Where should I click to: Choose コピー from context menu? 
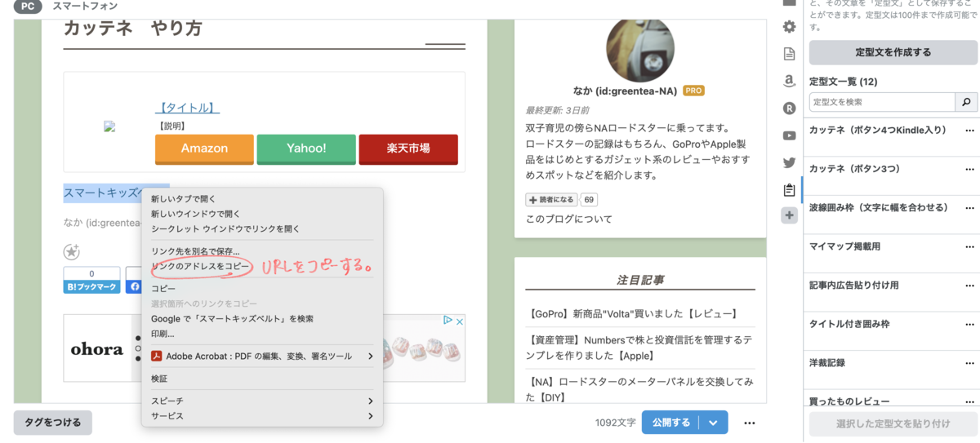pos(163,289)
